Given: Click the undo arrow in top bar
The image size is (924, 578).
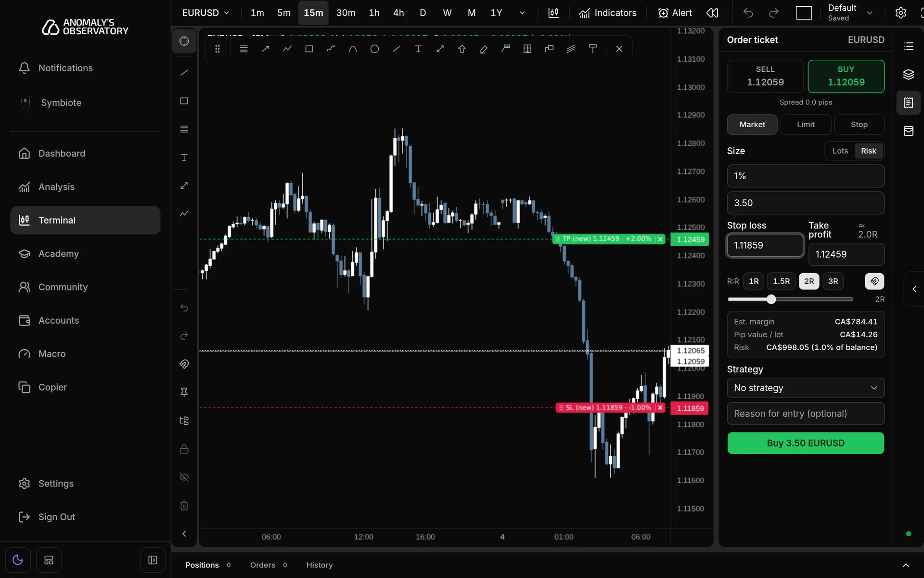Looking at the screenshot, I should click(x=748, y=13).
